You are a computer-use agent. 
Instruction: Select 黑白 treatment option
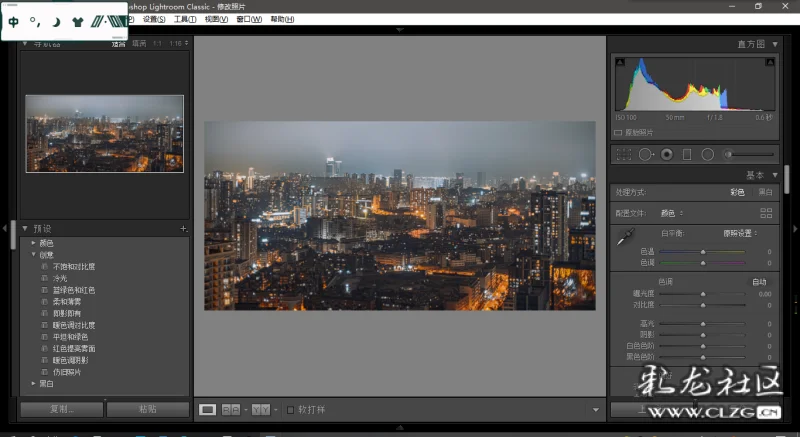[765, 192]
